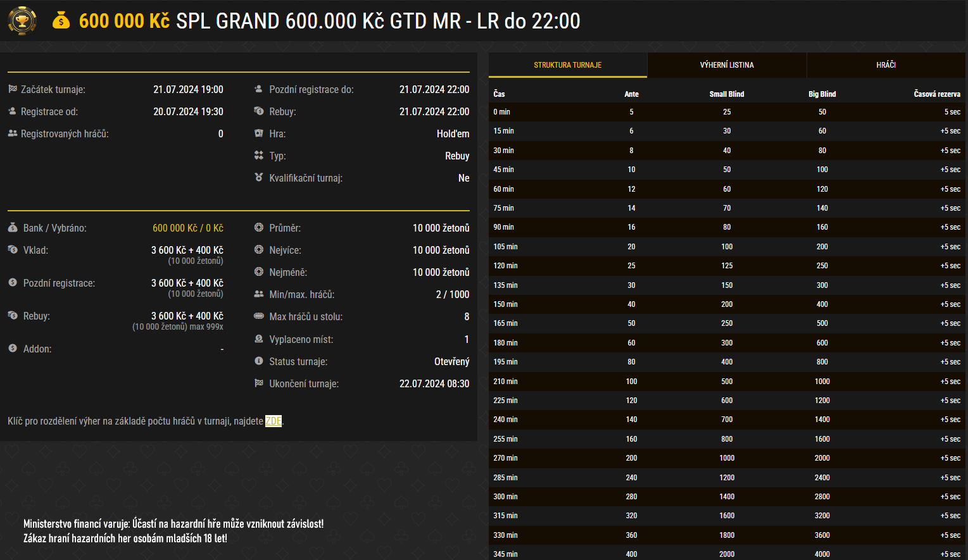Click the coin icon next to Rebuy
This screenshot has width=968, height=560.
(x=11, y=316)
